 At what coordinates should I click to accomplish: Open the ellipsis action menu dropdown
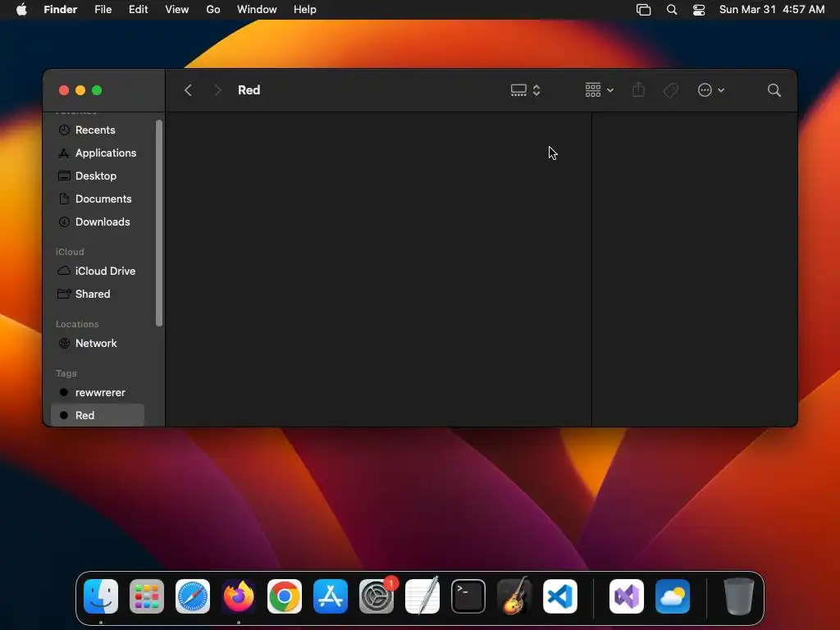coord(711,90)
